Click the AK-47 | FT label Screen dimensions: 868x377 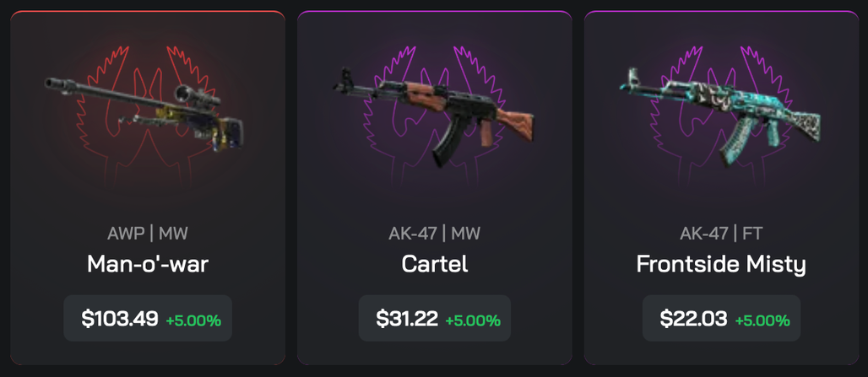[721, 234]
